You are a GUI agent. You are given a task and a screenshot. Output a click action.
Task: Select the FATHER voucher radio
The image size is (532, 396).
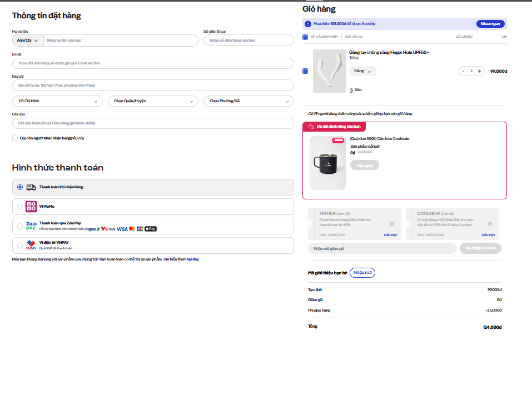click(392, 224)
